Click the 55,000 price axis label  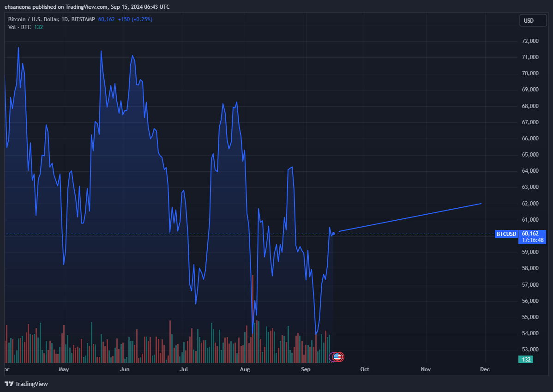tap(530, 317)
